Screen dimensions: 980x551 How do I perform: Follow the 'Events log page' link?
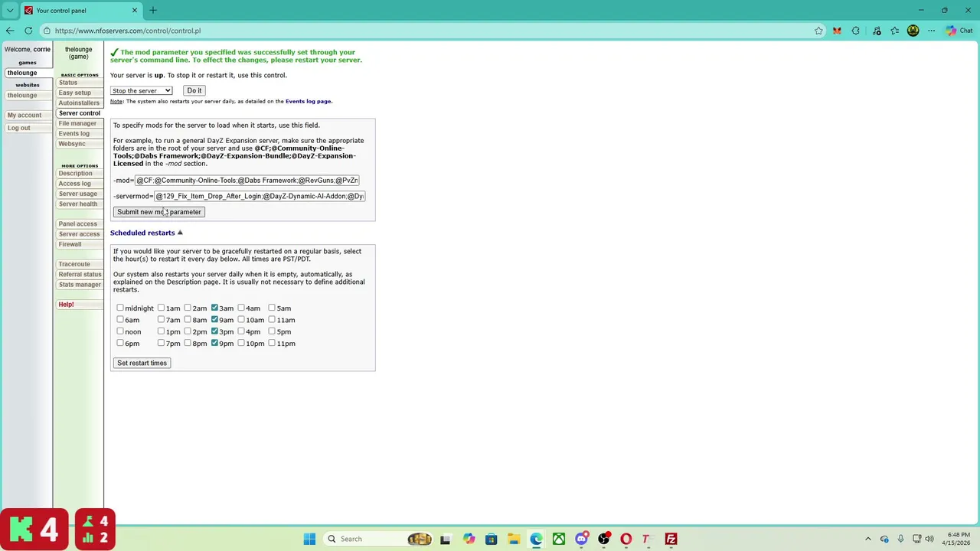click(309, 101)
